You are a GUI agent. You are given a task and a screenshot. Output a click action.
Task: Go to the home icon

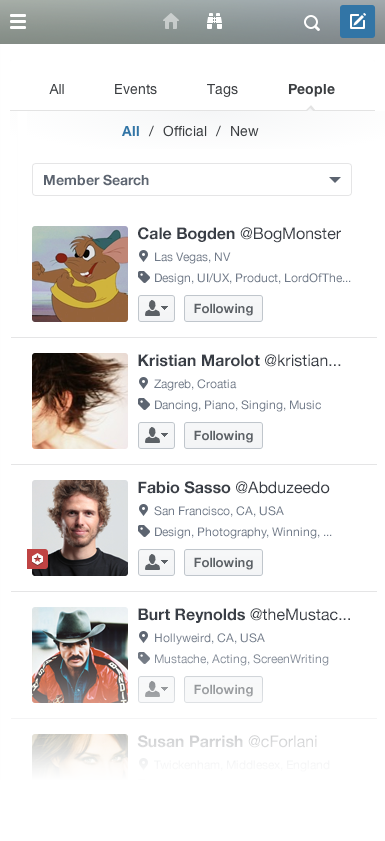point(171,21)
